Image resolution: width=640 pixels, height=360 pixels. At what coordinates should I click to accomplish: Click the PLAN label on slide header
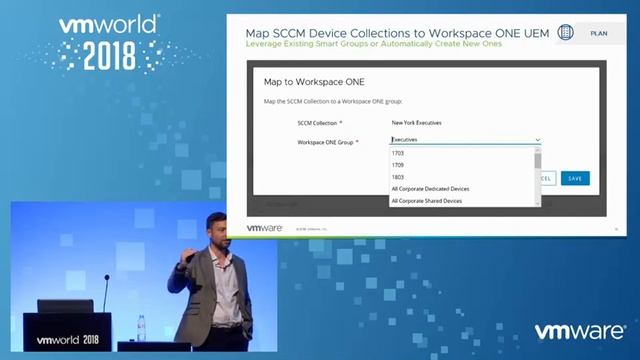pos(599,33)
